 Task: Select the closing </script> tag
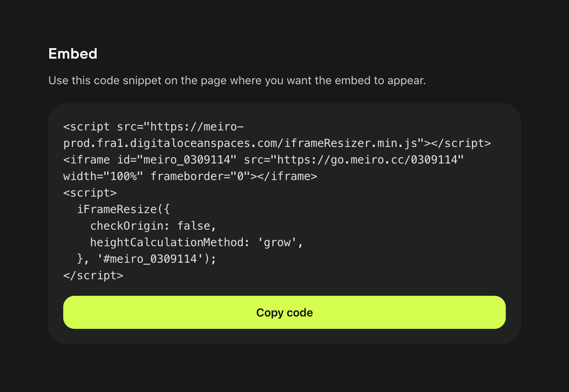(92, 275)
